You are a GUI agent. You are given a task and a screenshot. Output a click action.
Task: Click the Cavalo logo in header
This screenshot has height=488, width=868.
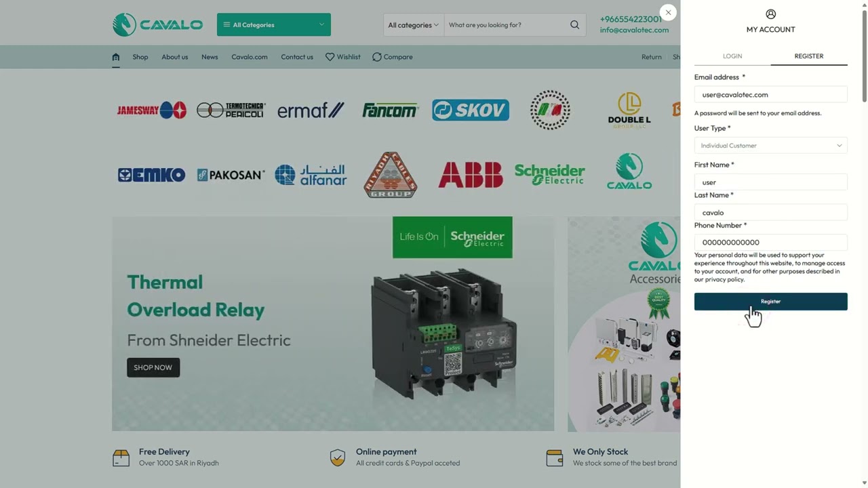pyautogui.click(x=157, y=24)
